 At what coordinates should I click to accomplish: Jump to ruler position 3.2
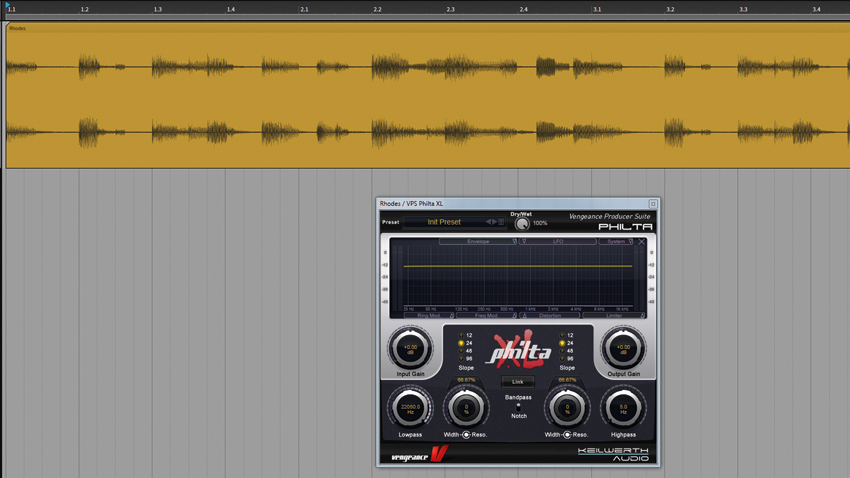coord(671,9)
